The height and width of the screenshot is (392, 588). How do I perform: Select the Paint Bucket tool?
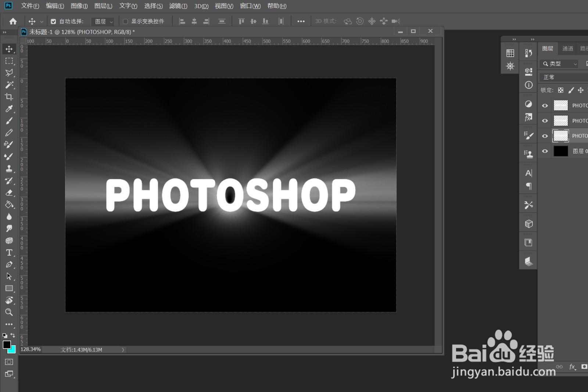click(x=9, y=204)
